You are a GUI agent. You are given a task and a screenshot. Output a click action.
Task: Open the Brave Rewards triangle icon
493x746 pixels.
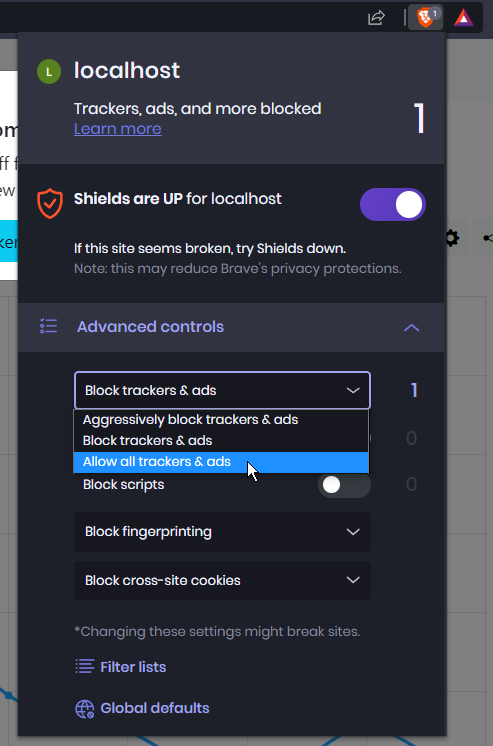463,18
